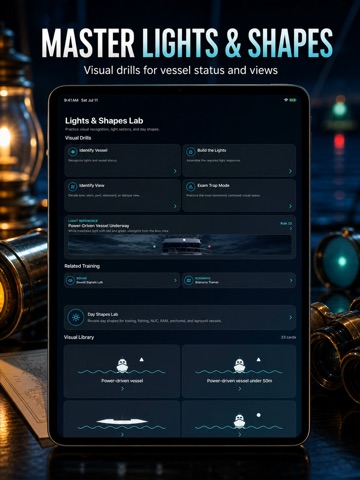
Task: Tap the 9:41 AM status bar time
Action: [x=71, y=100]
